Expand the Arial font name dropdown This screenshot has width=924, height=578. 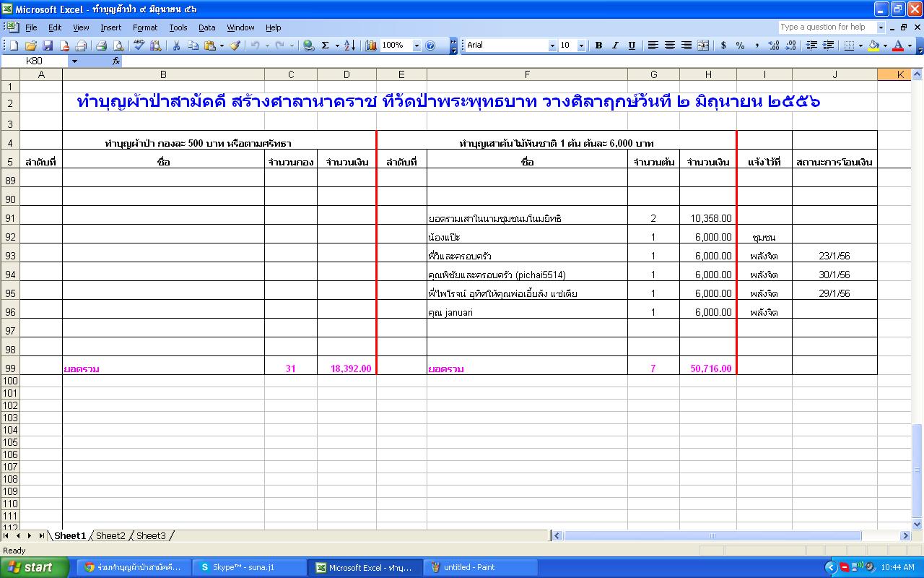click(552, 46)
